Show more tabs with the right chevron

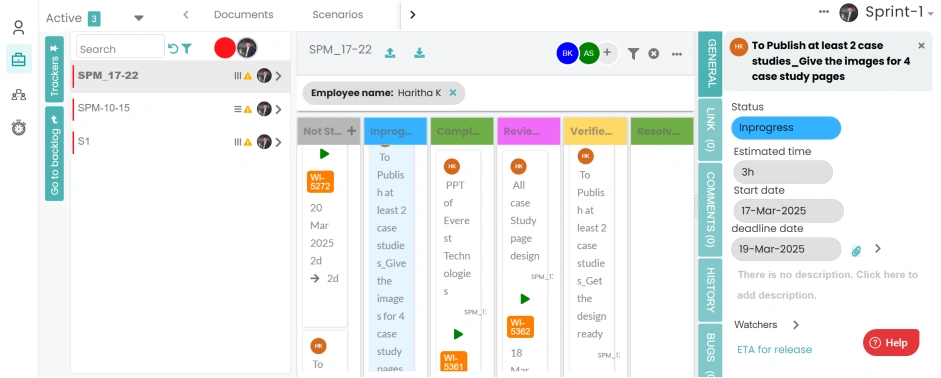pyautogui.click(x=413, y=14)
